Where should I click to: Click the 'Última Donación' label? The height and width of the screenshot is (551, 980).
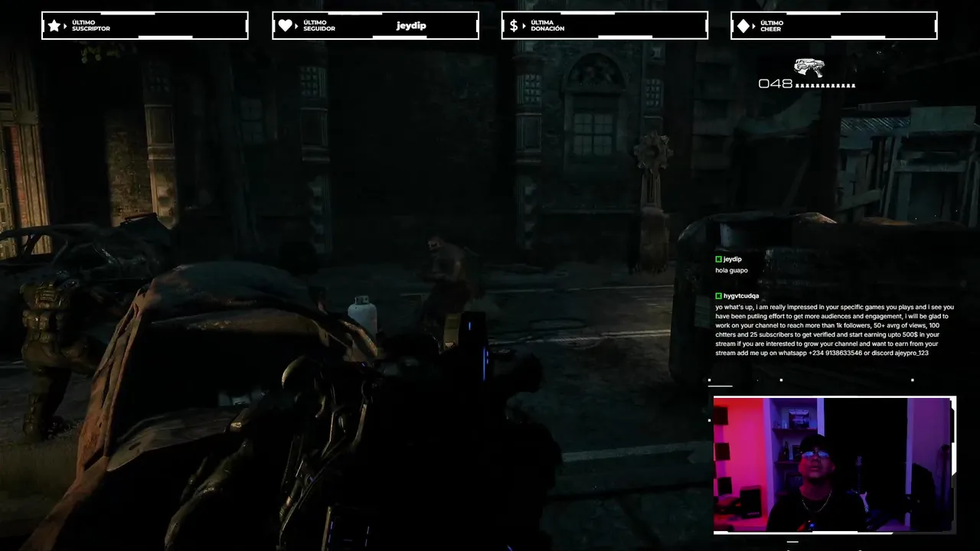pos(547,26)
